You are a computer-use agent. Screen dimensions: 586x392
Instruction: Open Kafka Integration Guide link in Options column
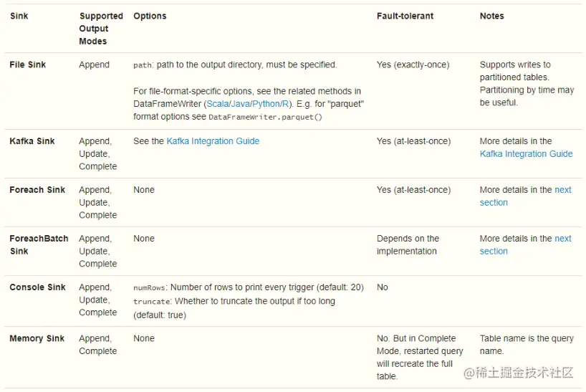click(213, 141)
